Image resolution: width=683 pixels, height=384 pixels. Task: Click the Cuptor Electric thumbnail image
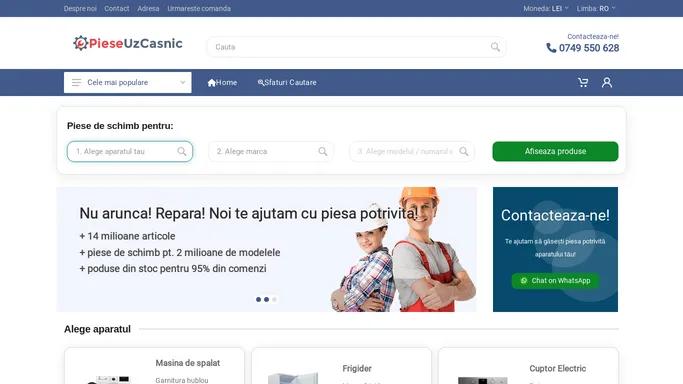click(x=483, y=380)
